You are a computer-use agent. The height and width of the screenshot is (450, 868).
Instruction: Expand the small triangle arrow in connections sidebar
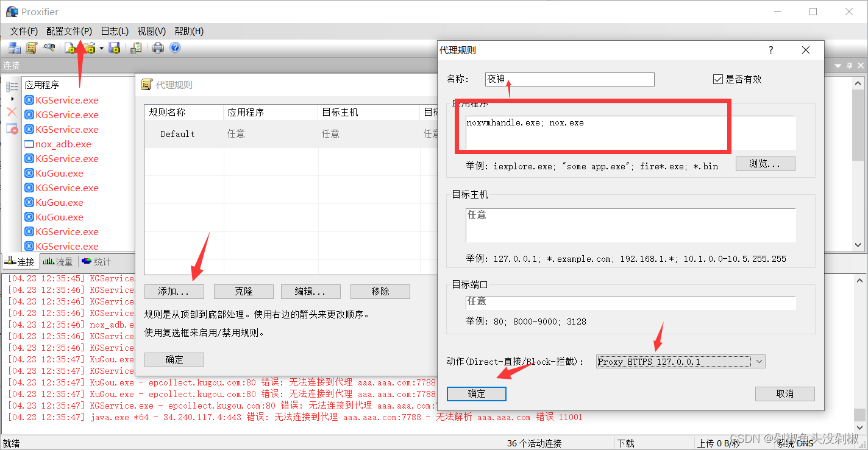click(x=12, y=99)
